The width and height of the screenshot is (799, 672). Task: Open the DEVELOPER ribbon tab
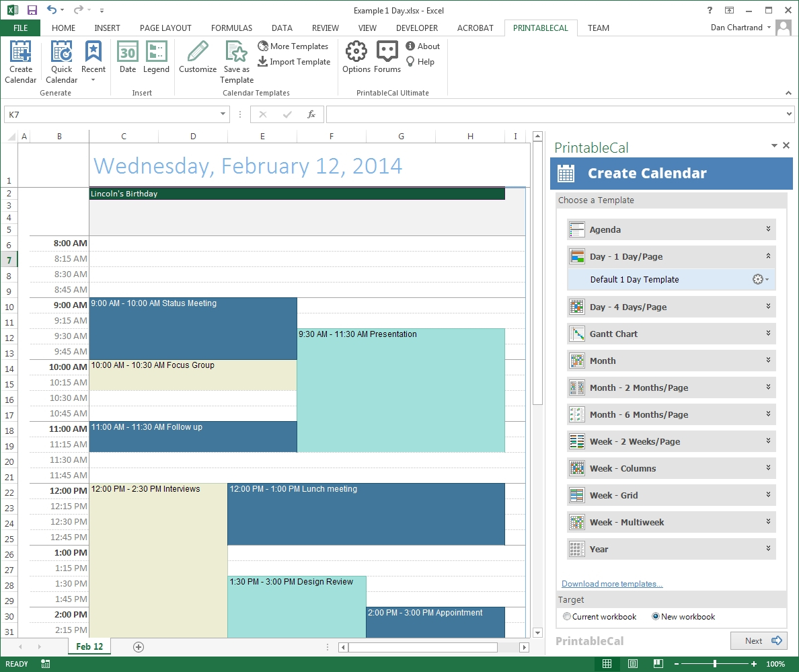417,28
